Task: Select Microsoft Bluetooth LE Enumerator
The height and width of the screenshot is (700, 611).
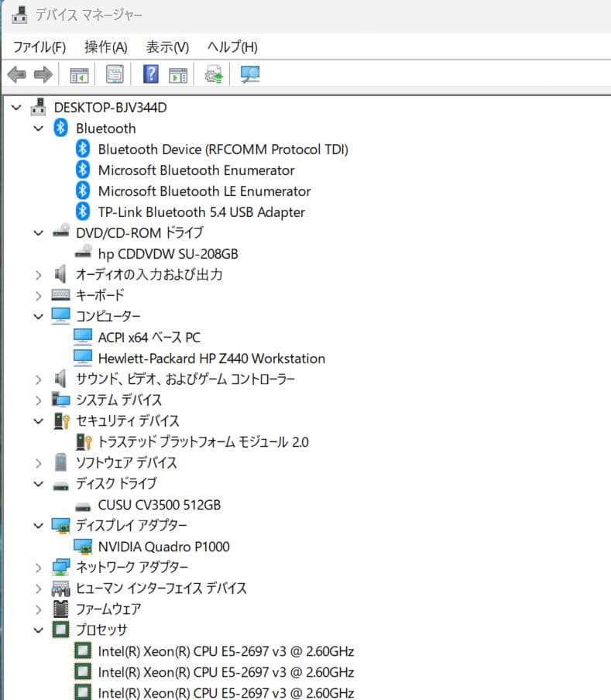Action: pyautogui.click(x=204, y=191)
